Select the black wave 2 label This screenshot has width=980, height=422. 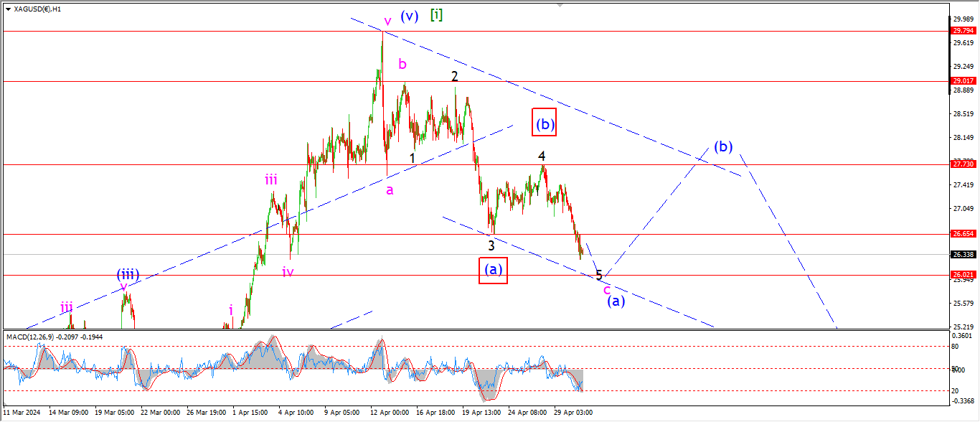pos(455,76)
